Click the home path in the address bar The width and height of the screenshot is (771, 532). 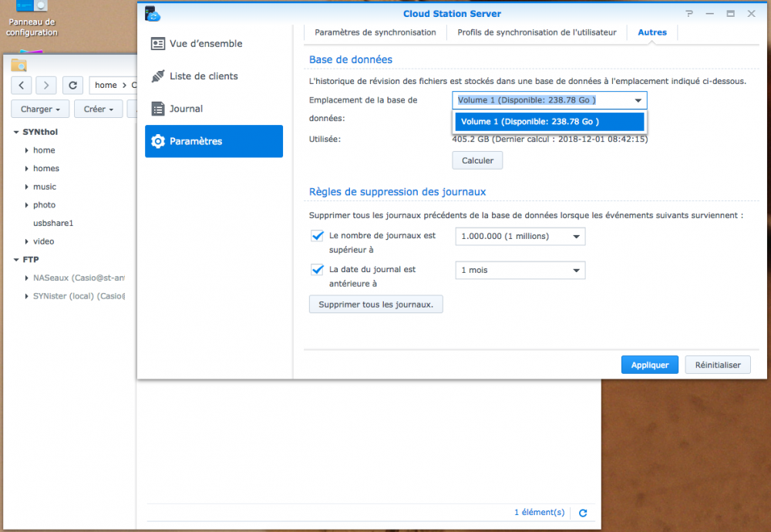pyautogui.click(x=106, y=85)
